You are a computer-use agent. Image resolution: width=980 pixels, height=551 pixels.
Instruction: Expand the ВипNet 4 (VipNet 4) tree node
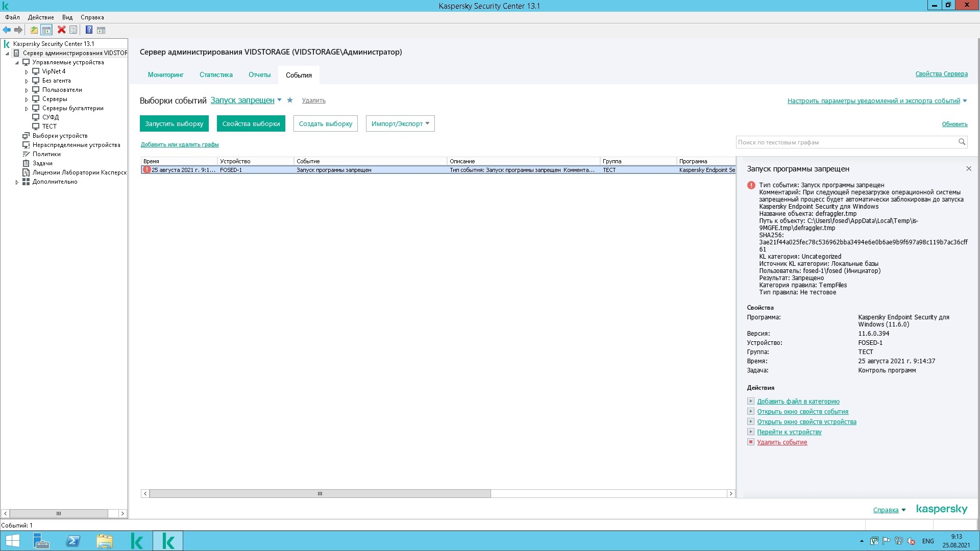[27, 72]
